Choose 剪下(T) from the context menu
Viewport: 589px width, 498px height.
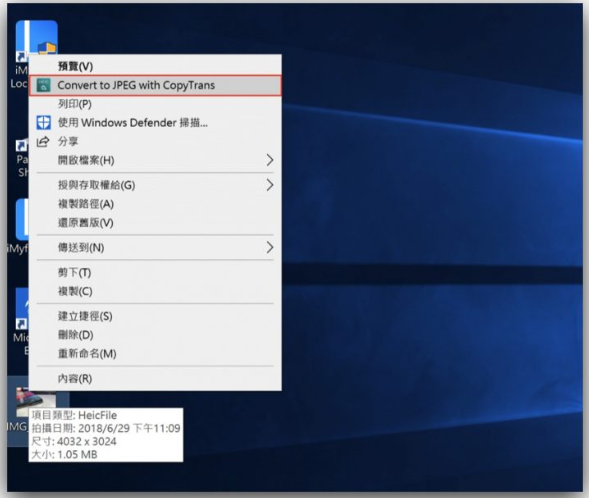pyautogui.click(x=155, y=272)
